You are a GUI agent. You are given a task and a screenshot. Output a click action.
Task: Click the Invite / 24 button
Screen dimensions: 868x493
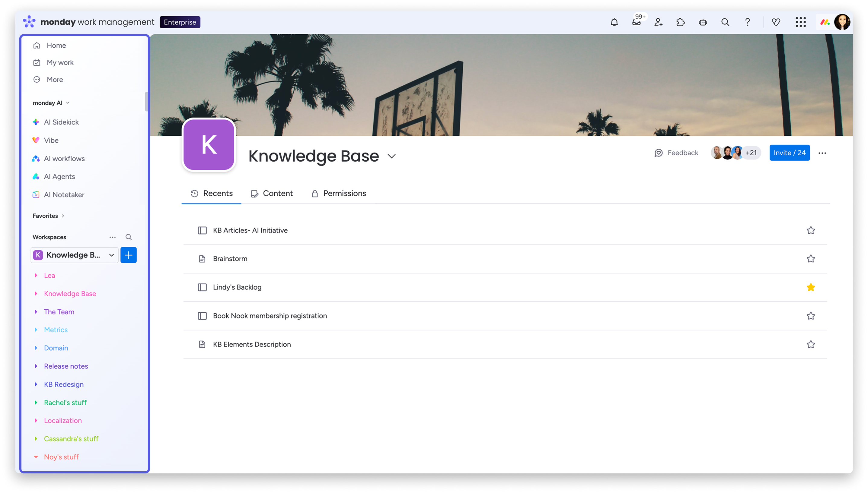coord(790,153)
